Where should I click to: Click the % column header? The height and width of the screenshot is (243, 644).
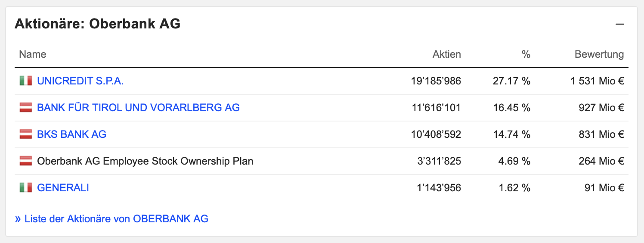(x=526, y=54)
